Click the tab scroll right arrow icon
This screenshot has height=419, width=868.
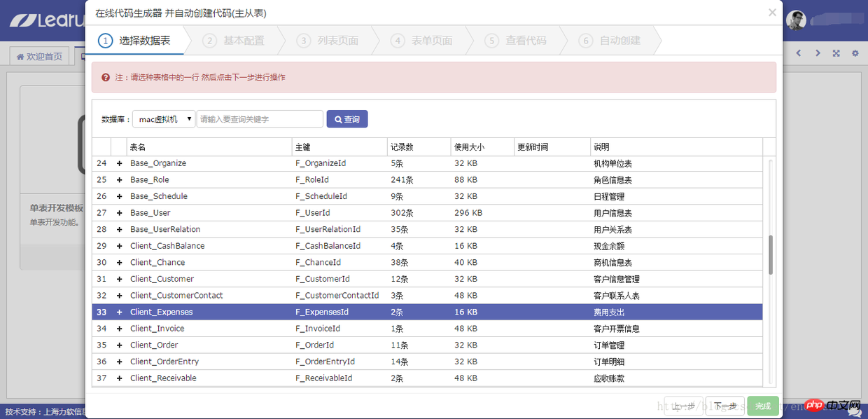pos(818,53)
